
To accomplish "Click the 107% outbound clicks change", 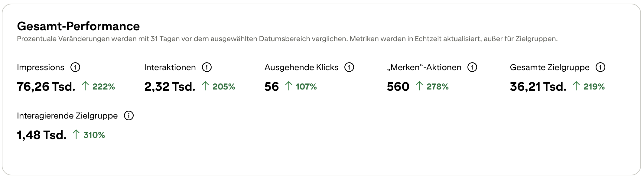I will click(x=306, y=87).
